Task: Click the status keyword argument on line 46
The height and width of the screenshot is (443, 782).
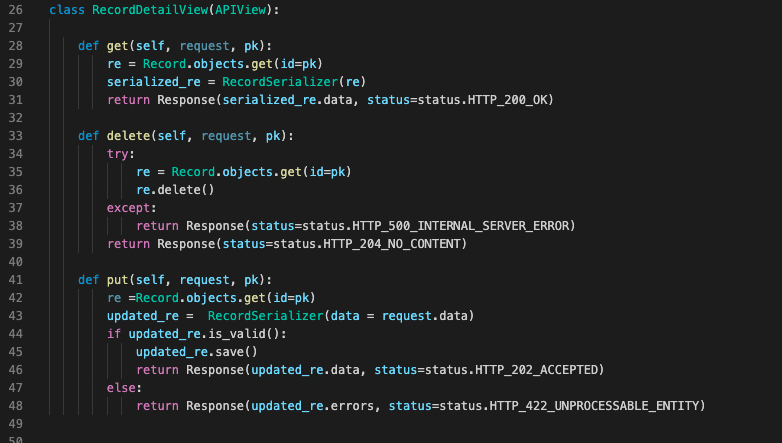Action: 395,370
